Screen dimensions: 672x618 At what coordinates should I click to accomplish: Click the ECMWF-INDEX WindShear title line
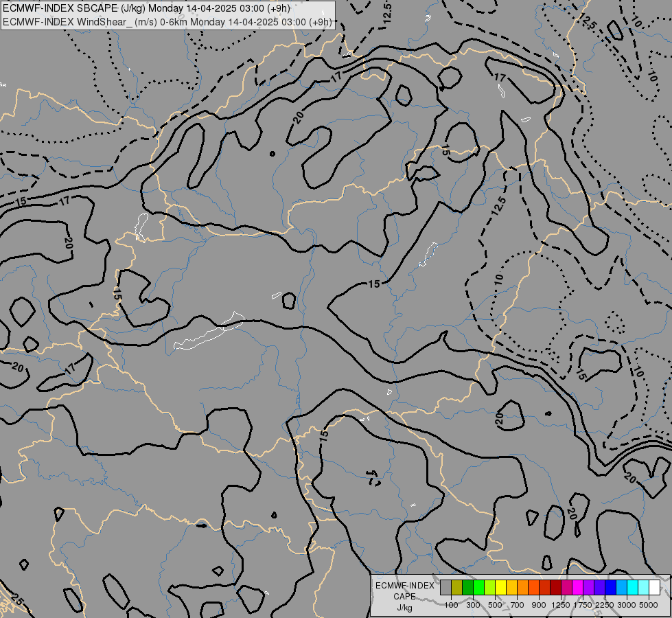(x=167, y=22)
